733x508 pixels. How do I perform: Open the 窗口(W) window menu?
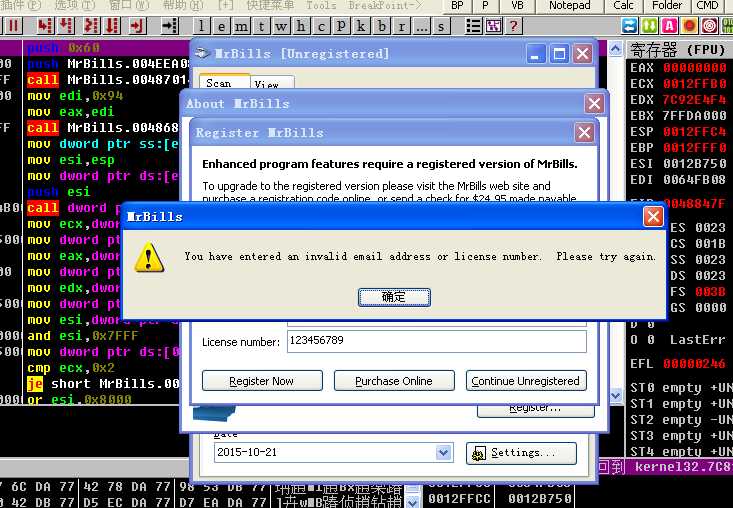tap(129, 5)
